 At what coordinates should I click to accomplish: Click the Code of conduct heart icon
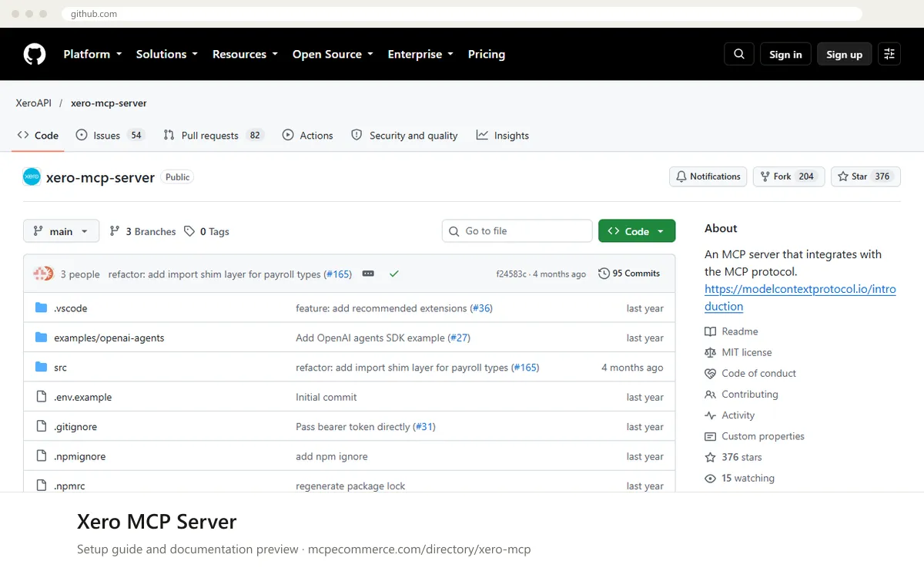[x=710, y=373]
